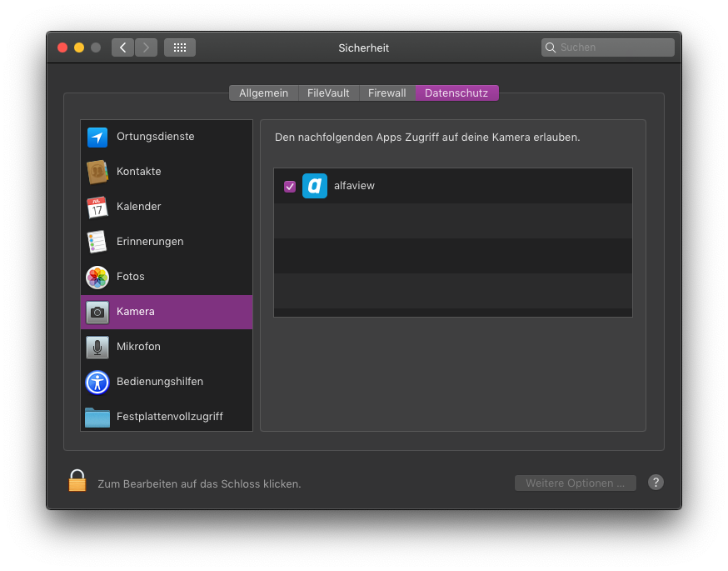The height and width of the screenshot is (571, 728).
Task: Uncheck camera access for alfaview
Action: (290, 186)
